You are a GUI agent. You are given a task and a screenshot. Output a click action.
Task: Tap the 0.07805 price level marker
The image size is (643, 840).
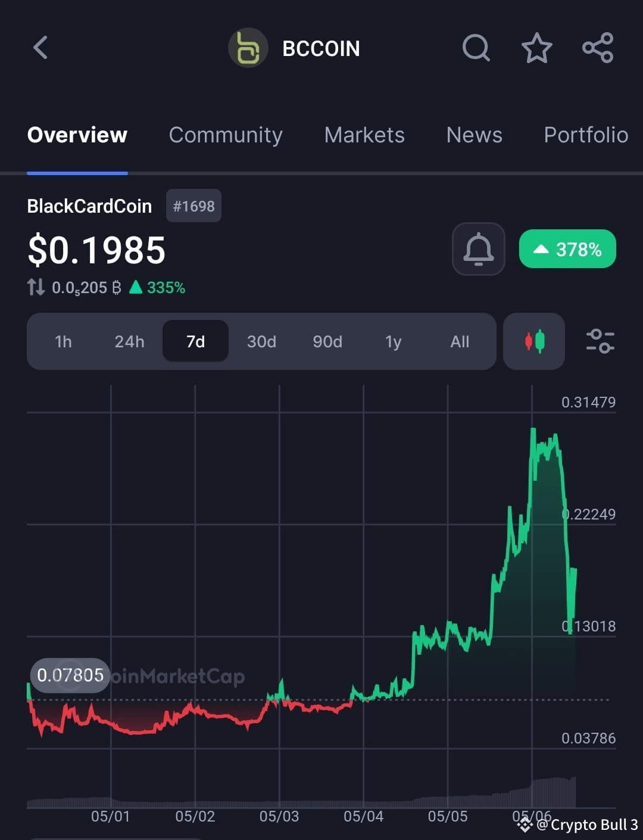coord(70,675)
